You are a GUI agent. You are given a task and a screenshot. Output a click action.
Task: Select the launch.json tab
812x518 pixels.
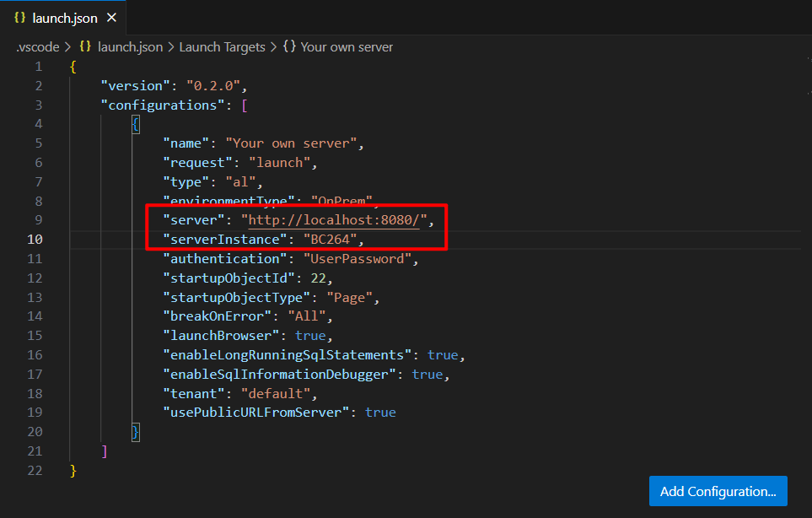[64, 18]
